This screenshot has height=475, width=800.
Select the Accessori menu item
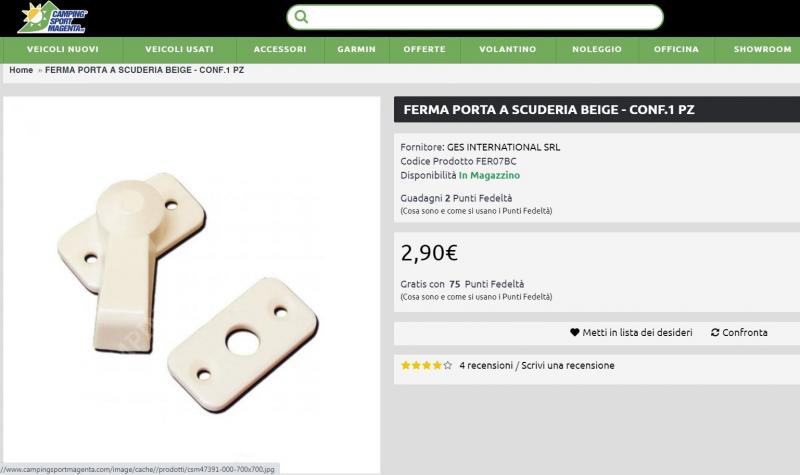click(x=280, y=49)
